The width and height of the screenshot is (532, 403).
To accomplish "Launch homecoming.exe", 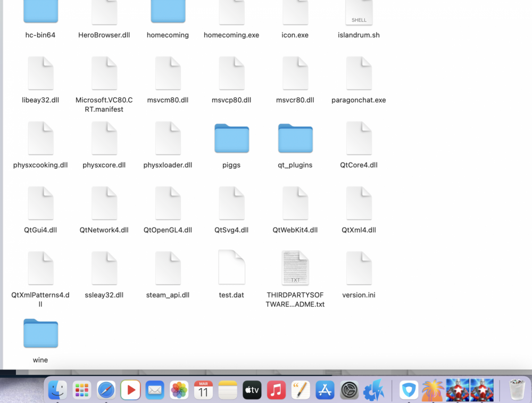I will (231, 13).
